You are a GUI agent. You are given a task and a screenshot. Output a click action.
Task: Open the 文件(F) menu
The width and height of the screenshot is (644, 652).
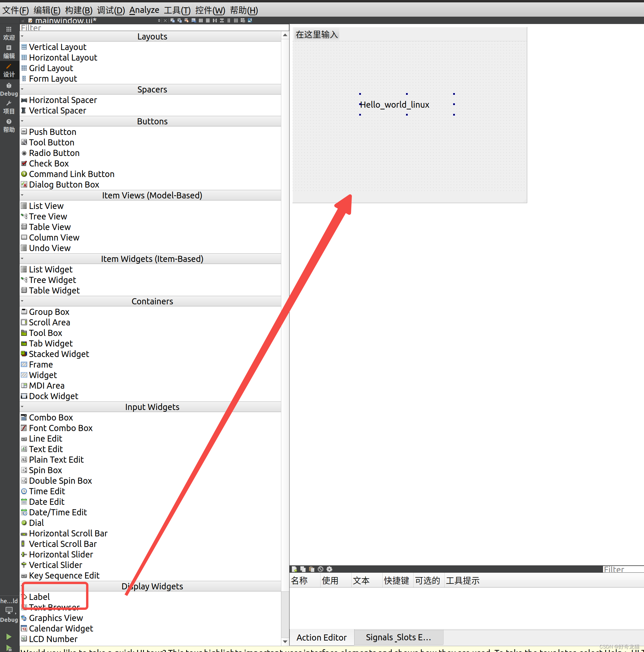16,11
